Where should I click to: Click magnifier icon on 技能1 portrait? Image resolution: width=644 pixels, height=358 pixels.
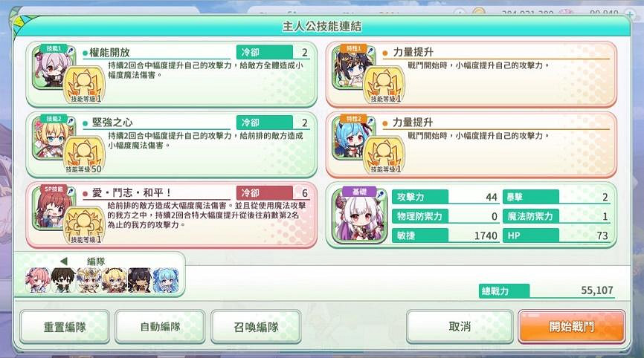point(71,51)
